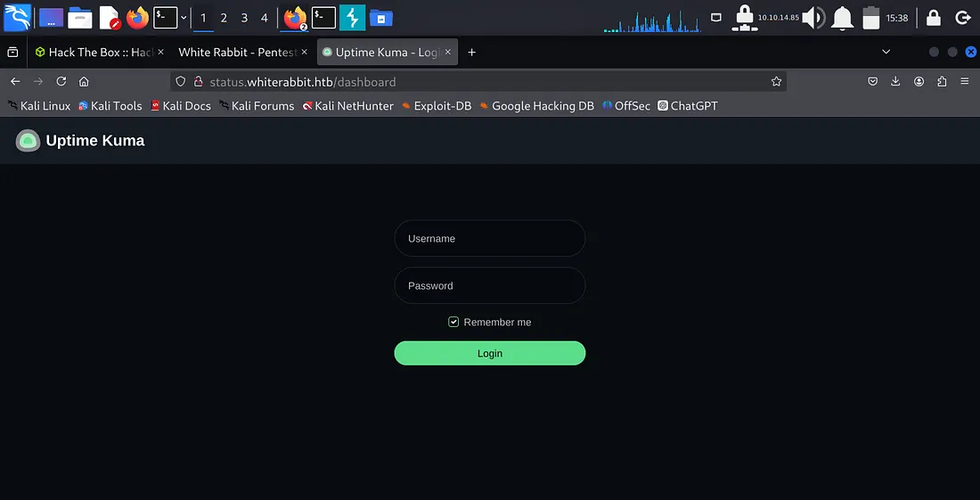980x500 pixels.
Task: Switch to the White Rabbit Pentest tab
Action: 237,53
